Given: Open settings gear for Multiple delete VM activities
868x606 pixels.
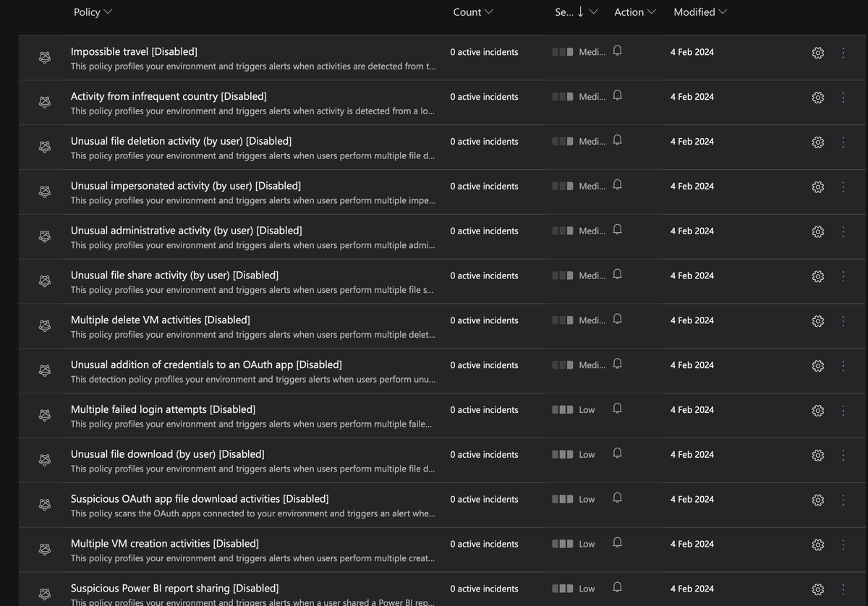Looking at the screenshot, I should tap(818, 321).
